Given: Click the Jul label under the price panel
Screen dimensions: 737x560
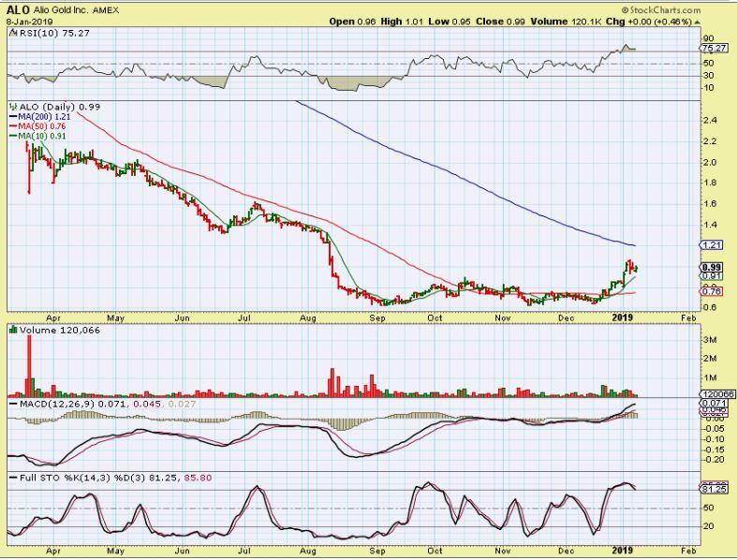Looking at the screenshot, I should click(243, 318).
